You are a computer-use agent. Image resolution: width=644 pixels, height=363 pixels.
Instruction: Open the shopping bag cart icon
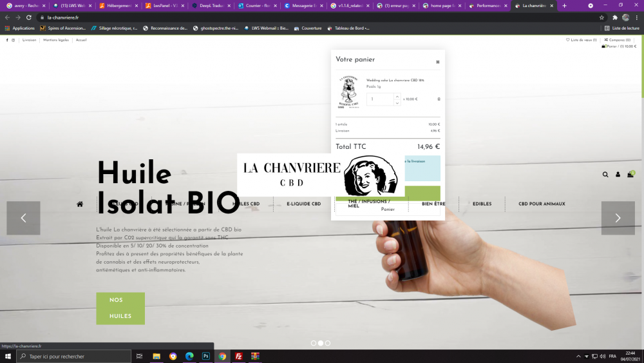[x=630, y=174]
